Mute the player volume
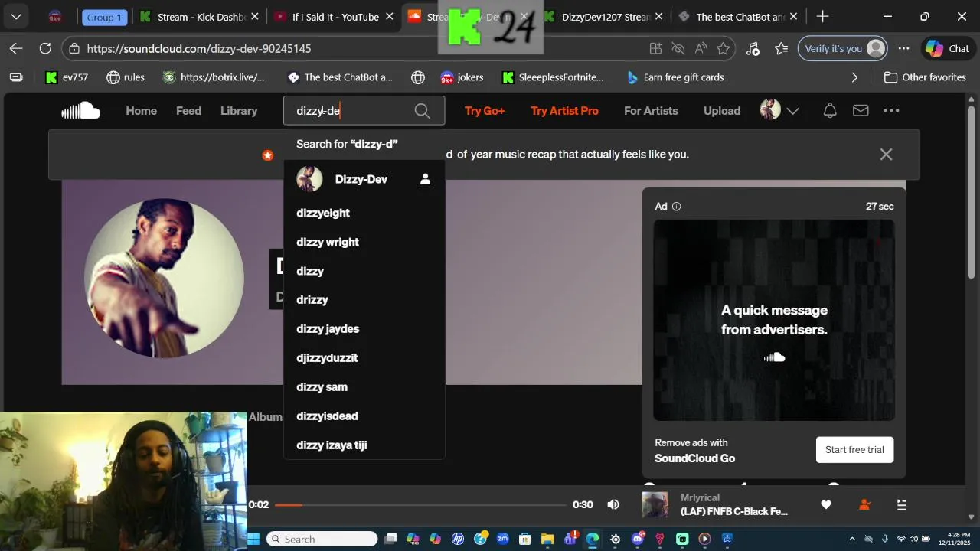The width and height of the screenshot is (980, 551). pyautogui.click(x=613, y=504)
